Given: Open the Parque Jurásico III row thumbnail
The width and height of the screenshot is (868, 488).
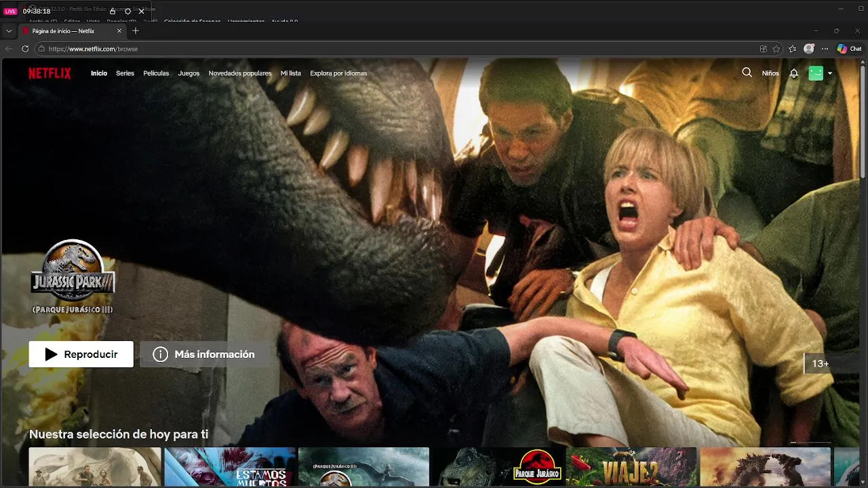Looking at the screenshot, I should (x=363, y=467).
